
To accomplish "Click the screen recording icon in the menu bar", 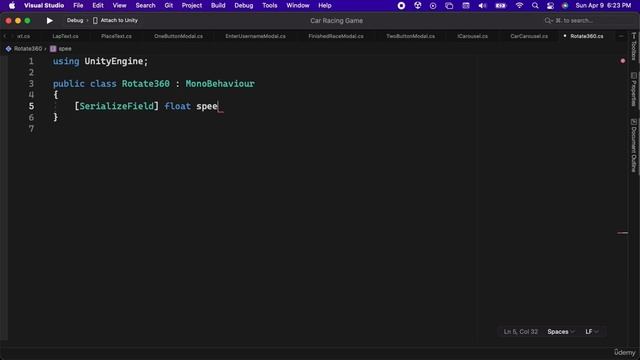I will point(401,6).
